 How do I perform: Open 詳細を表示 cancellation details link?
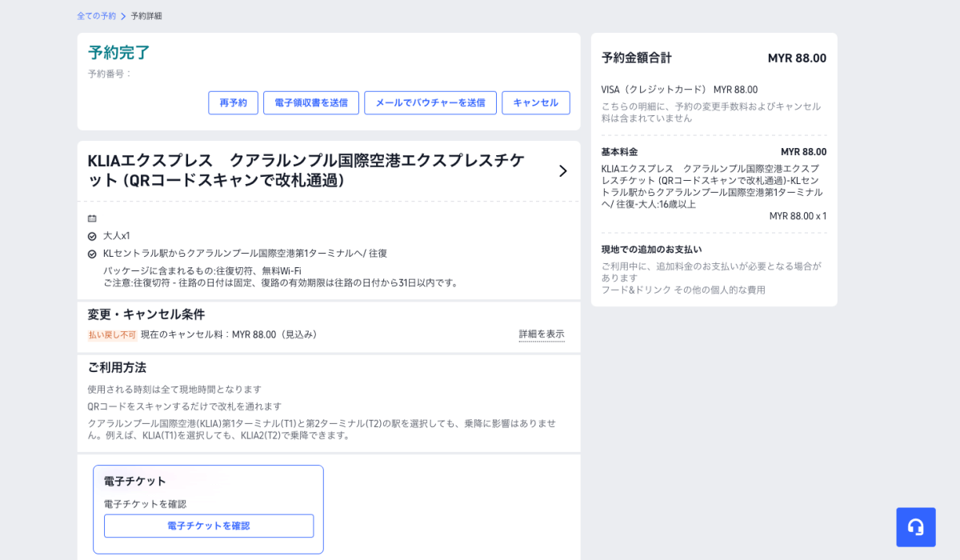pos(542,334)
